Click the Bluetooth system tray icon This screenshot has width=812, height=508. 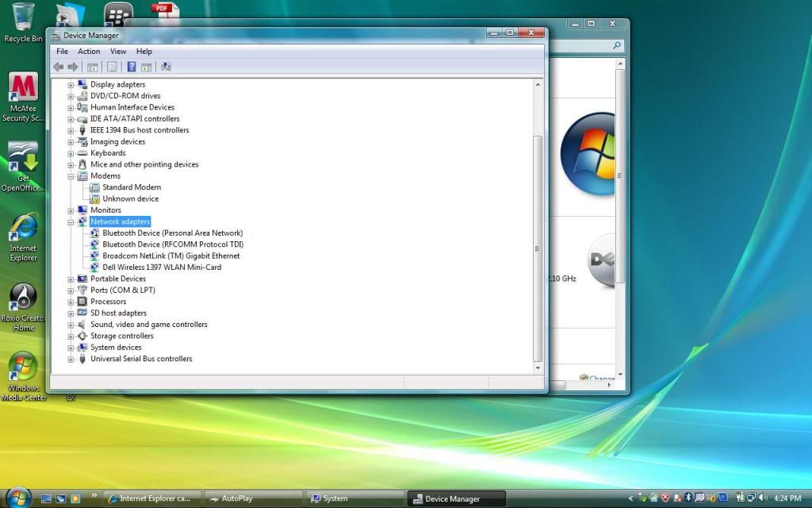click(688, 498)
